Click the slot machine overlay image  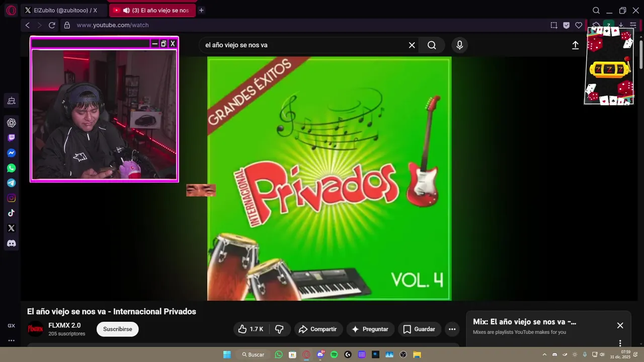coord(609,66)
